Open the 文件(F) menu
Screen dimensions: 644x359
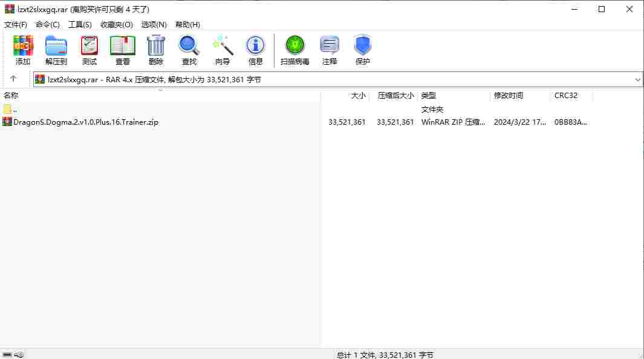[x=16, y=25]
